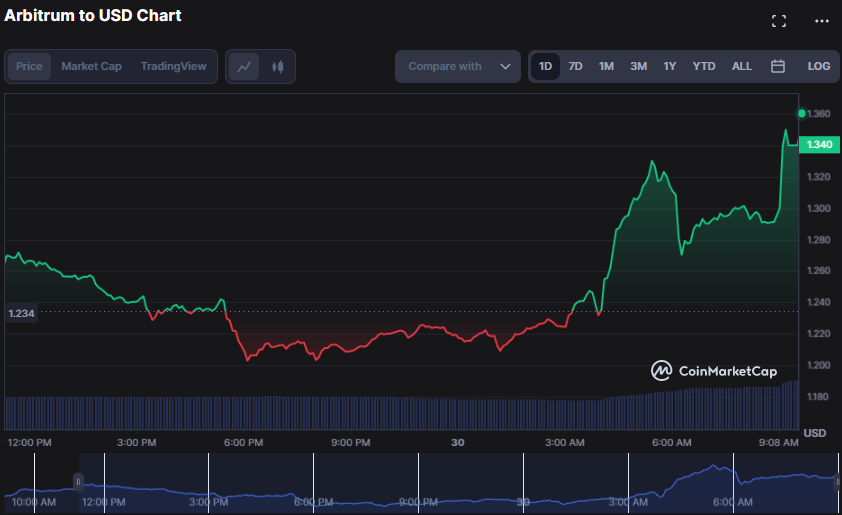The width and height of the screenshot is (842, 515).
Task: Expand the Compare with dropdown
Action: coord(457,67)
